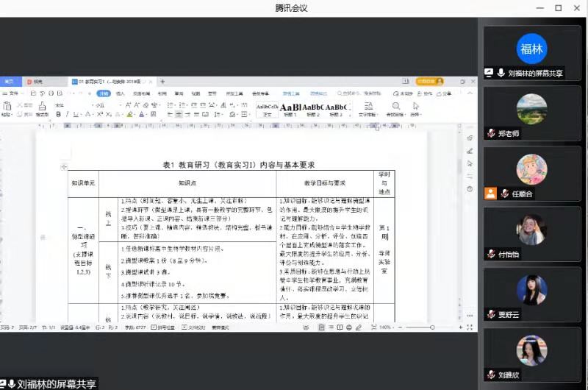Click the 分享 share button

point(445,94)
